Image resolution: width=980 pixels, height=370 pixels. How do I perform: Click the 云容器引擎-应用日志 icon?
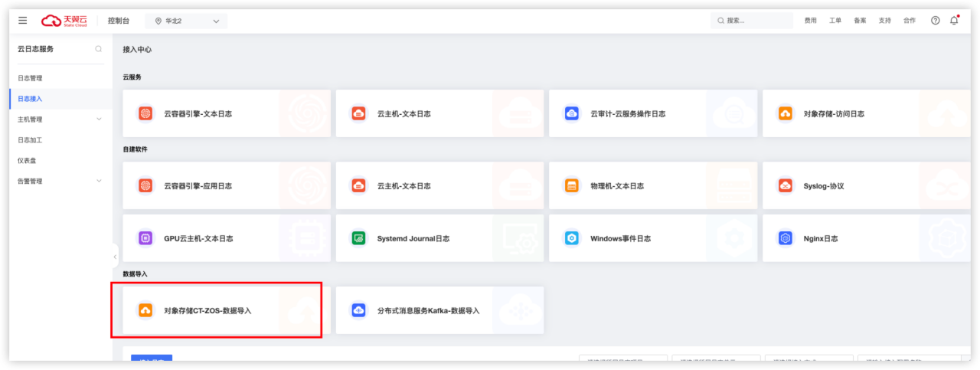point(145,185)
